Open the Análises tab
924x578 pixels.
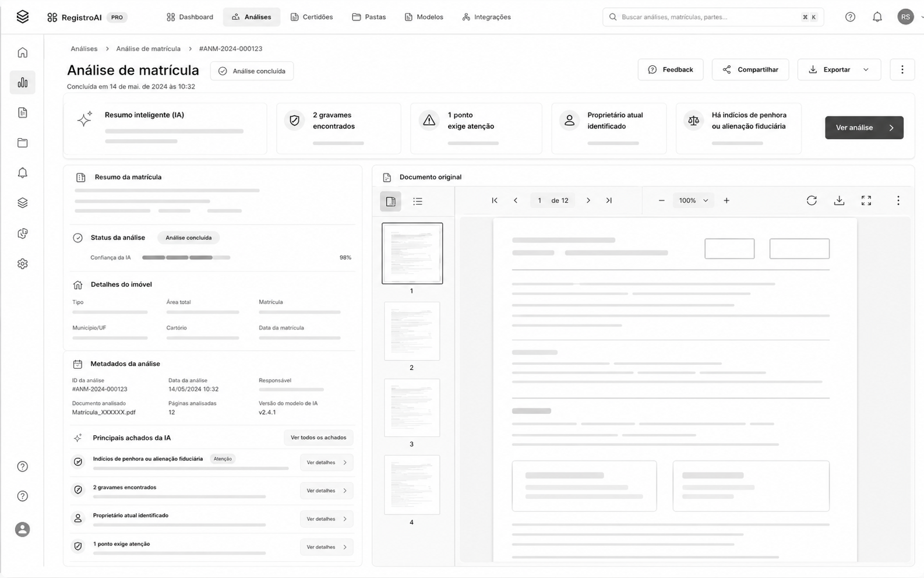(x=252, y=17)
